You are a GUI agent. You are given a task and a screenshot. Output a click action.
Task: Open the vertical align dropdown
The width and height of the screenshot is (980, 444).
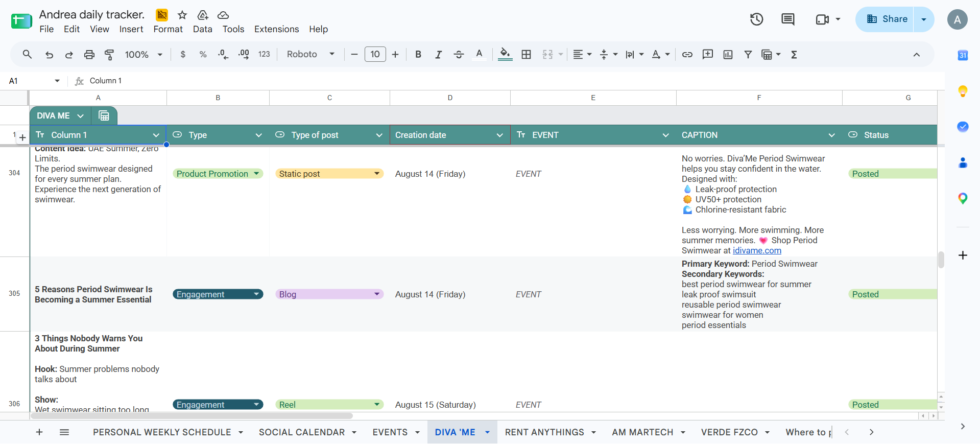click(609, 54)
